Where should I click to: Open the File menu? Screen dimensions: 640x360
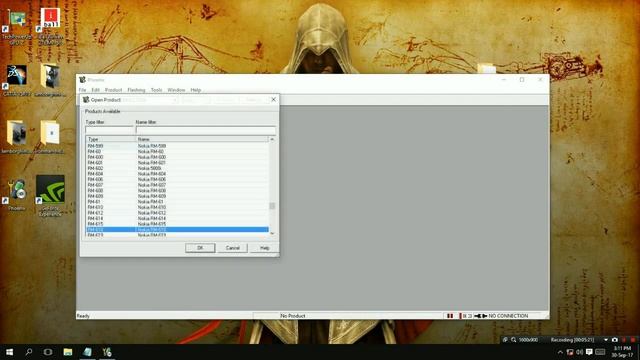click(x=82, y=90)
